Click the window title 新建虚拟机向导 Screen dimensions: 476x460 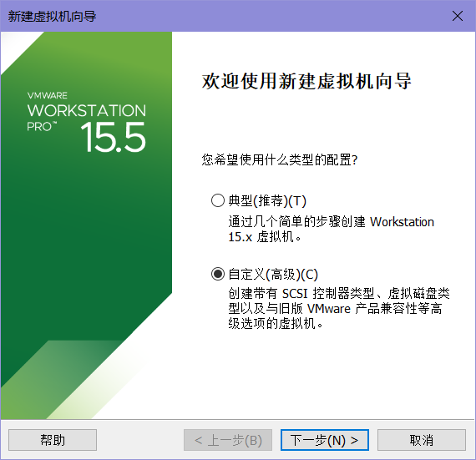point(52,16)
